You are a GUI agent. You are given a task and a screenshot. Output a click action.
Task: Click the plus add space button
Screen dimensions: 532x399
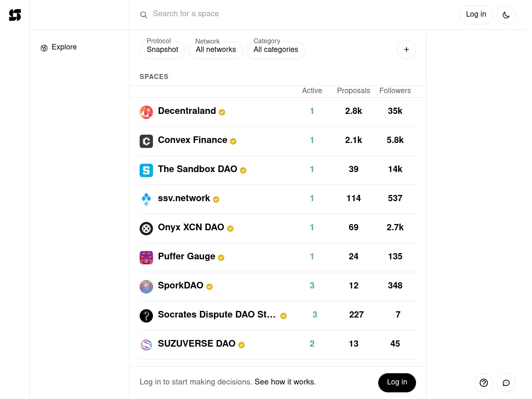[x=406, y=50]
